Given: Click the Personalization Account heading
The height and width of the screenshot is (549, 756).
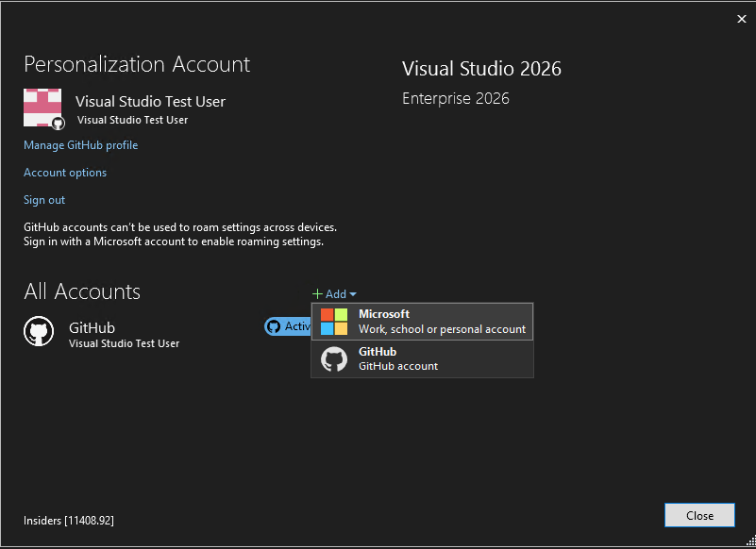Looking at the screenshot, I should pyautogui.click(x=136, y=64).
